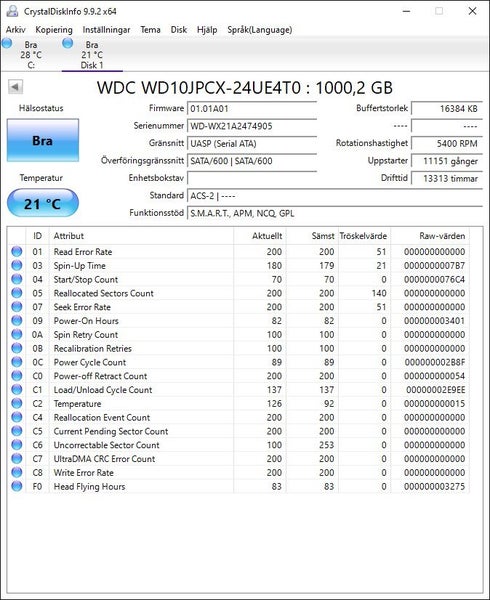Click the Buffertstorlek value 16384 KB
Viewport: 490px width, 600px height.
pyautogui.click(x=447, y=108)
